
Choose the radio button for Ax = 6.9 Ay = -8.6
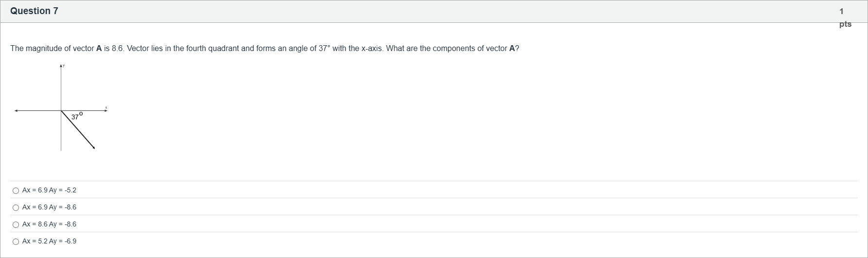coord(16,207)
